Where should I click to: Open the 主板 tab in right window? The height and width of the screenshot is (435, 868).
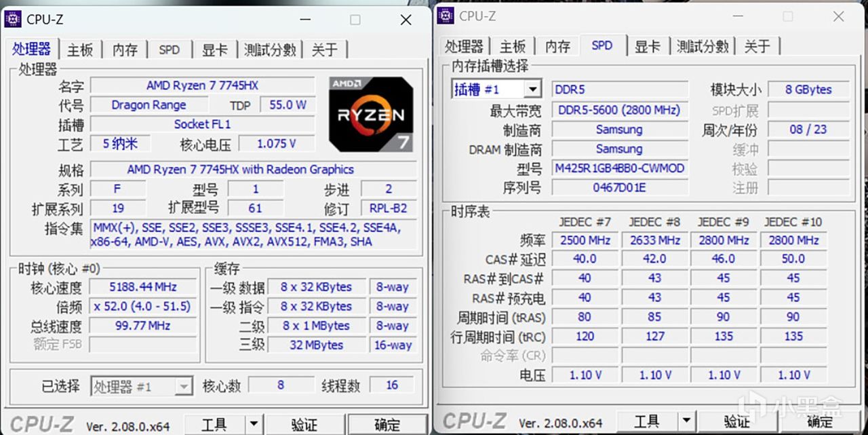(513, 46)
